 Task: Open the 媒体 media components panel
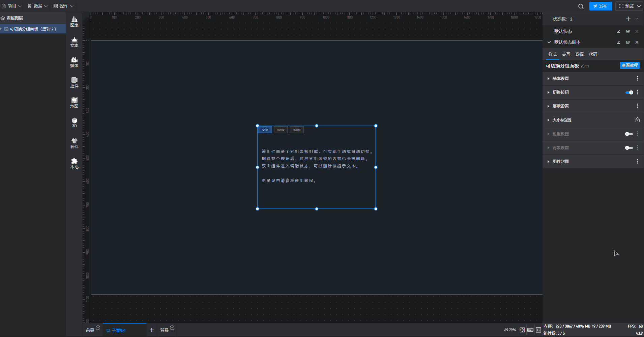point(74,62)
